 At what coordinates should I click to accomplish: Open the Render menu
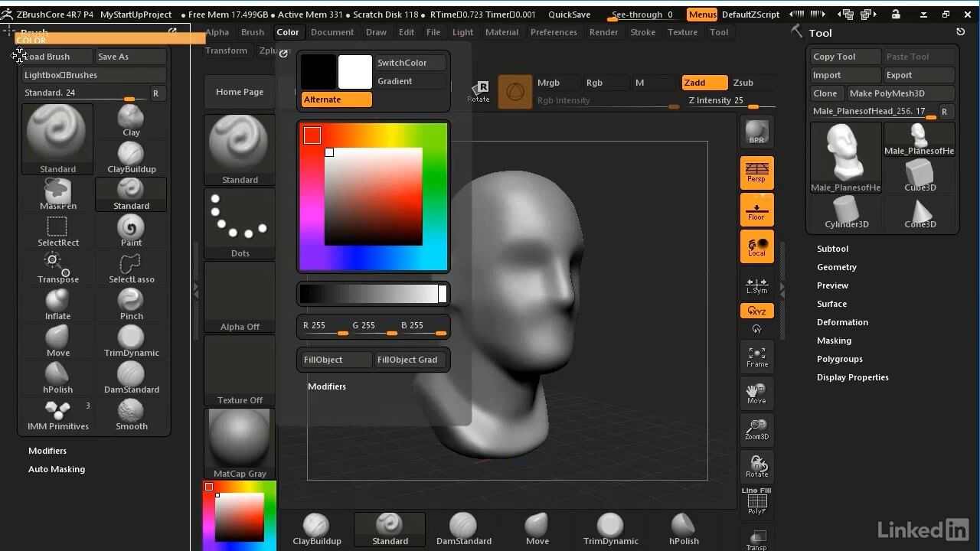603,32
